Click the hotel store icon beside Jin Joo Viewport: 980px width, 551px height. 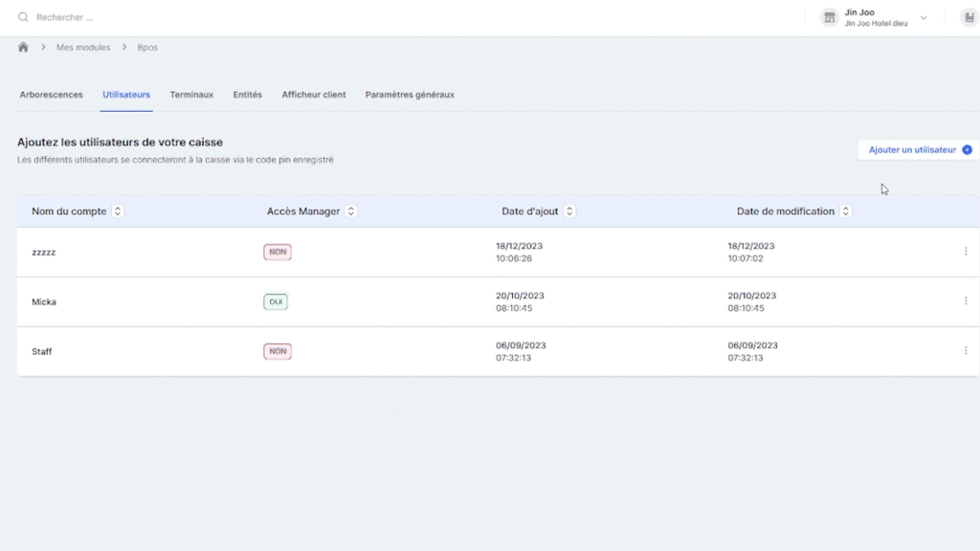click(x=830, y=17)
